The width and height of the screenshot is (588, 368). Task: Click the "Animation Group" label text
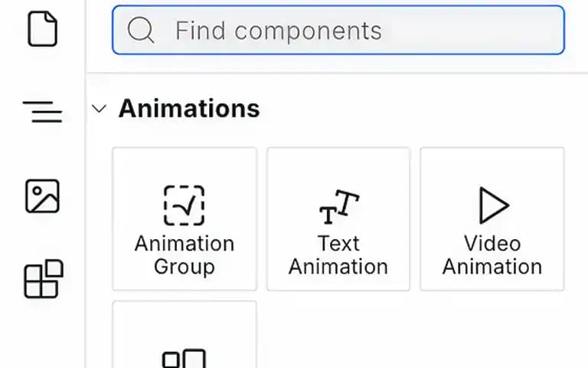click(185, 255)
